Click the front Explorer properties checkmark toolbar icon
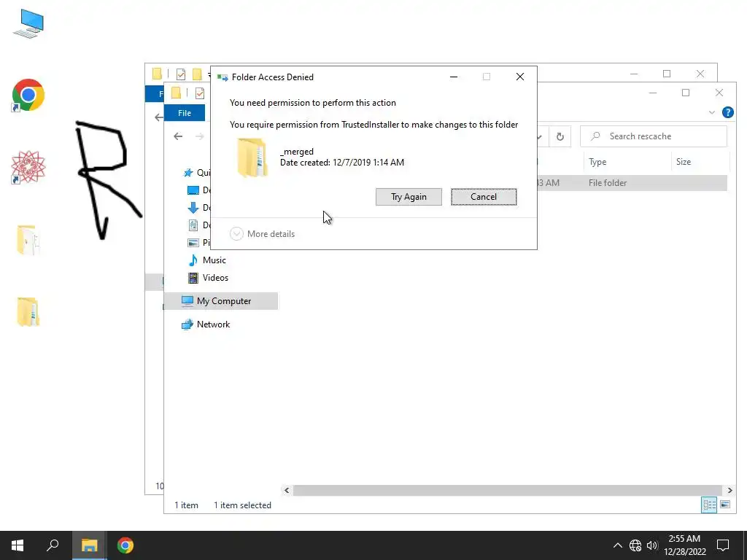 click(x=200, y=93)
